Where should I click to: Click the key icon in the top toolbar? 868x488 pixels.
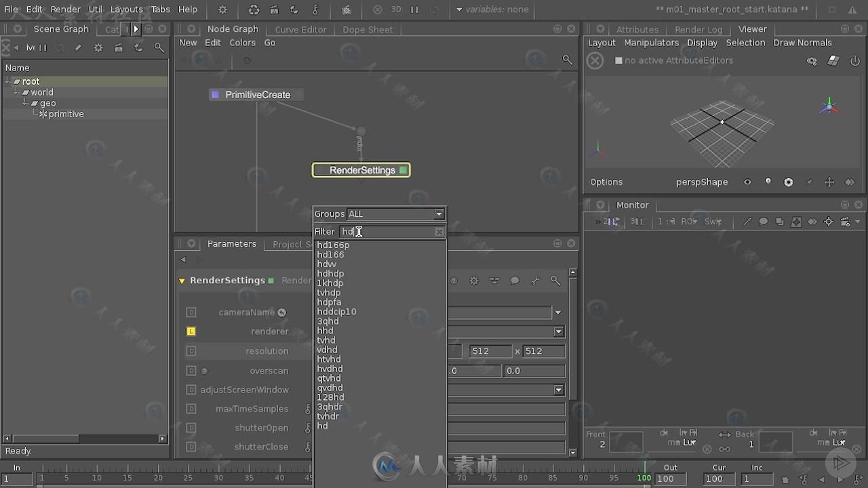315,9
